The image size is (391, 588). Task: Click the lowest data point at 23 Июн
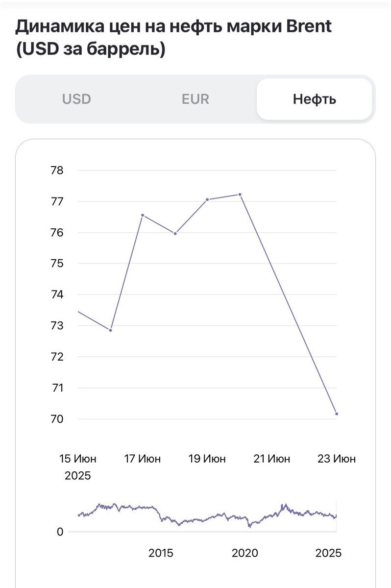(x=337, y=414)
